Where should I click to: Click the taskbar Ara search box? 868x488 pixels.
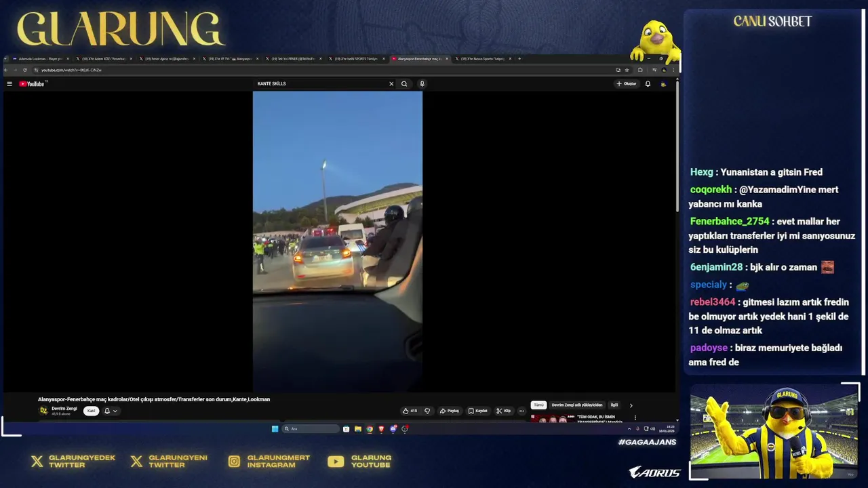pyautogui.click(x=311, y=429)
